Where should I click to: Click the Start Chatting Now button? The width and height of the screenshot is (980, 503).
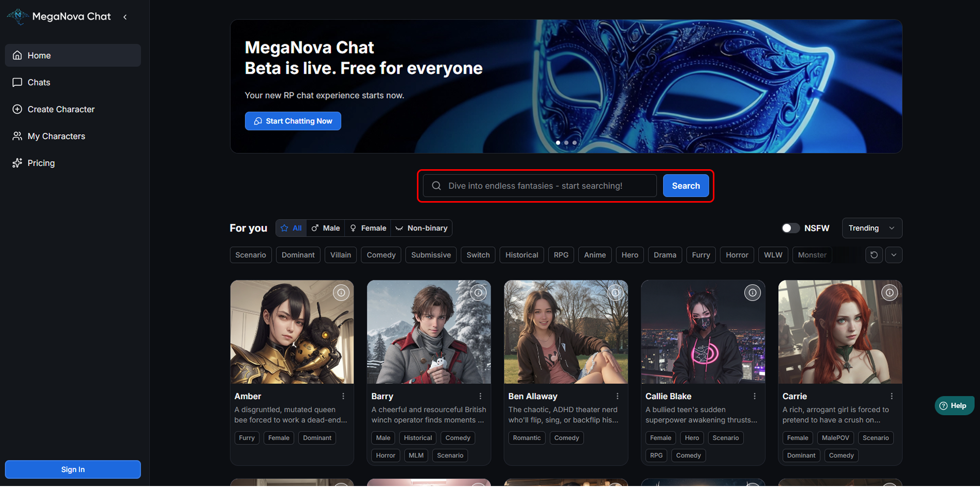point(293,121)
